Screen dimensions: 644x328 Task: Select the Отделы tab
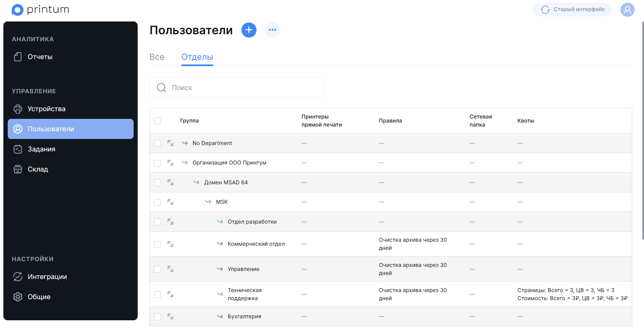(197, 57)
